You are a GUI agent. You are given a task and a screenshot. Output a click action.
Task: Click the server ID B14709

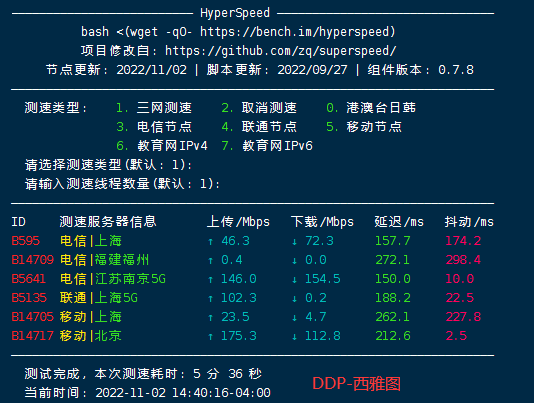33,260
